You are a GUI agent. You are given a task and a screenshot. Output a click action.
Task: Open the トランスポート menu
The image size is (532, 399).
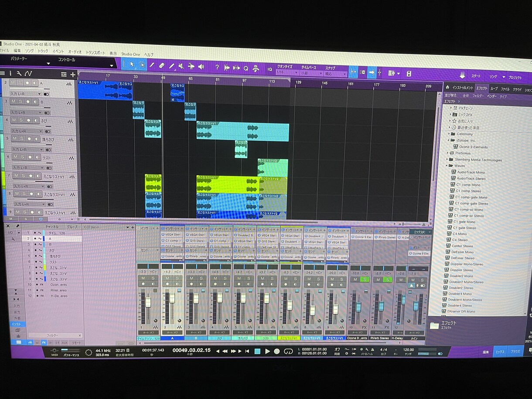coord(95,53)
